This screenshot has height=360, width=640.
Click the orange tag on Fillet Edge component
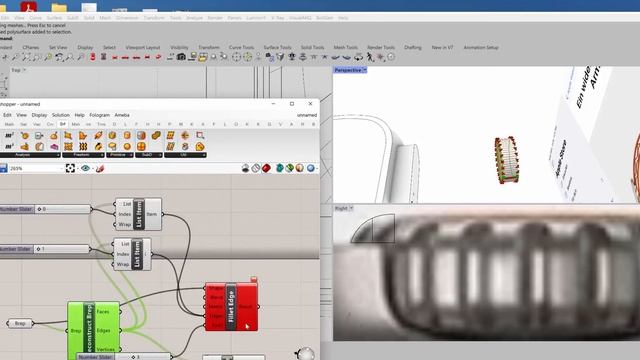click(253, 280)
